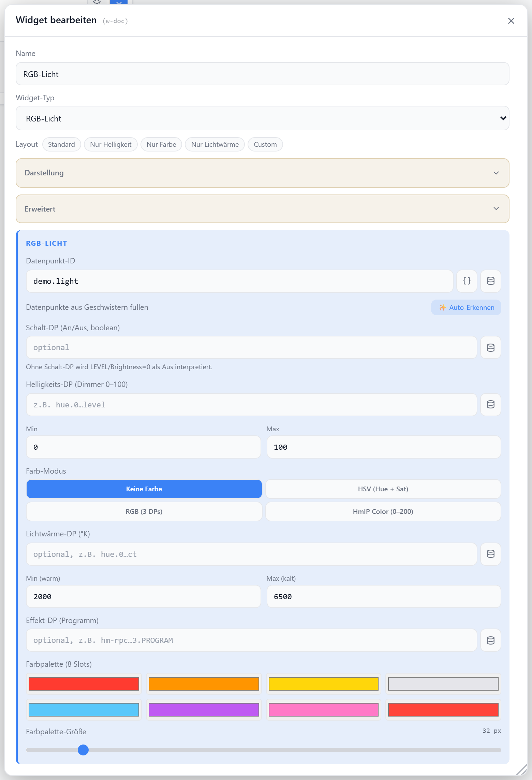Select RGB (3 DPs) color mode
532x780 pixels.
click(144, 511)
